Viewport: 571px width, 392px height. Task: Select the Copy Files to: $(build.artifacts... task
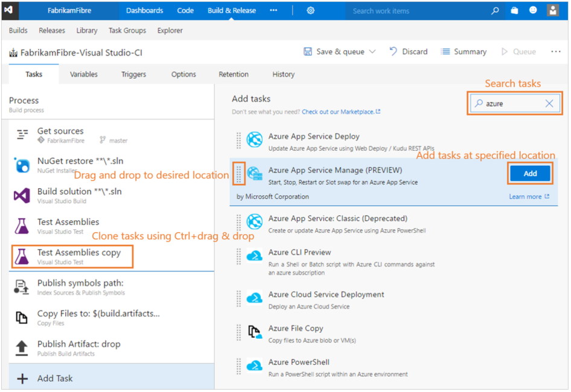pyautogui.click(x=112, y=317)
